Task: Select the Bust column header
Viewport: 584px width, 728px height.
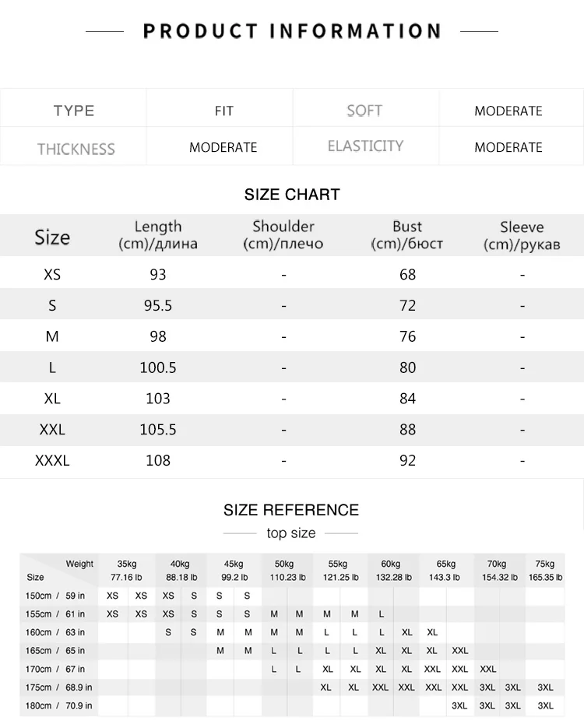Action: (x=407, y=235)
